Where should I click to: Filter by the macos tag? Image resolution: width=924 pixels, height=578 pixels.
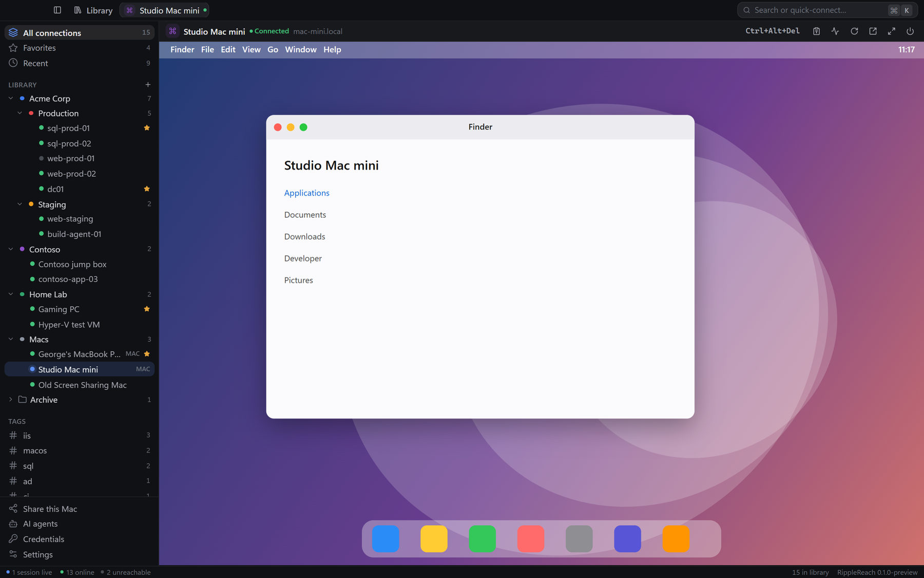coord(80,451)
